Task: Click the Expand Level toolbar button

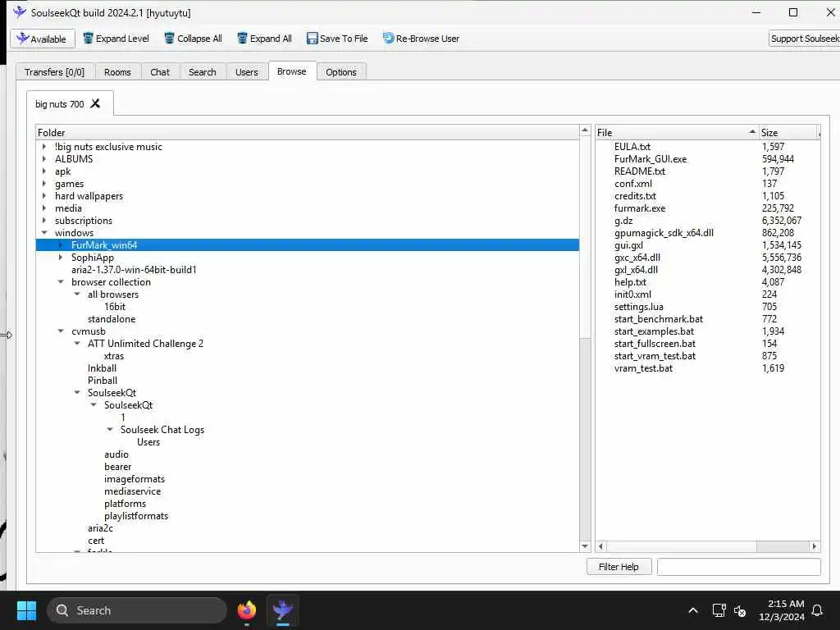Action: click(x=116, y=39)
